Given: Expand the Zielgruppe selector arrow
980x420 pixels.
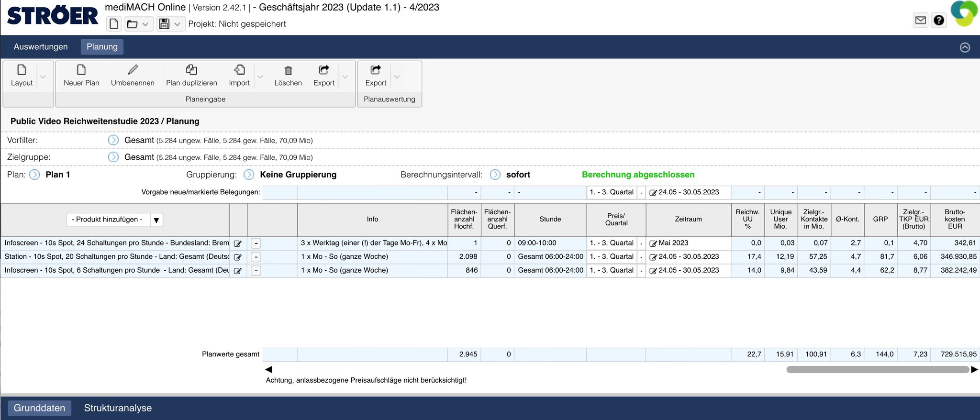Looking at the screenshot, I should click(x=113, y=157).
